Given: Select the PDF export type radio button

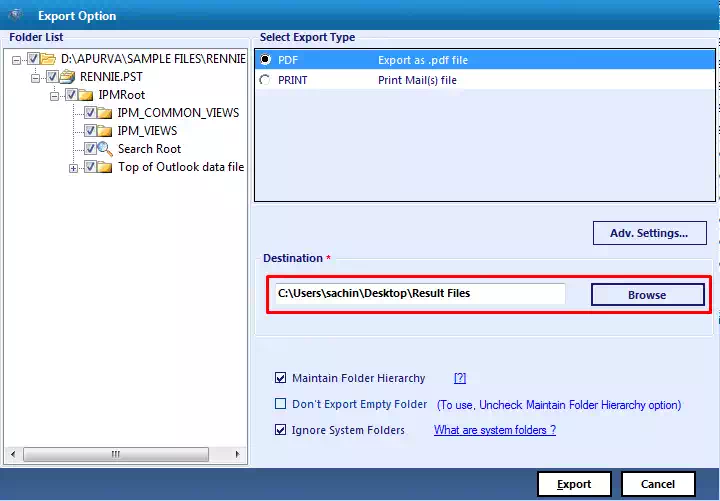Looking at the screenshot, I should [x=265, y=59].
